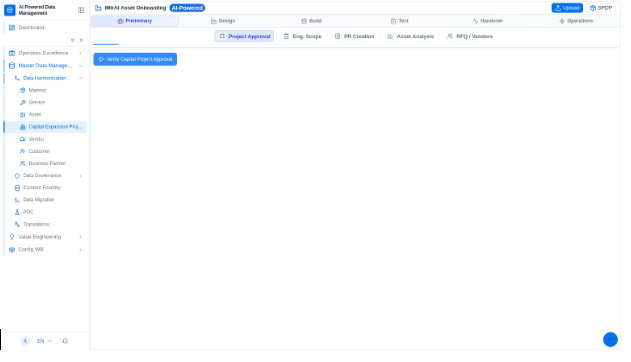Open the Eng. Scope sub-tab
Image resolution: width=631 pixels, height=362 pixels.
tap(303, 36)
